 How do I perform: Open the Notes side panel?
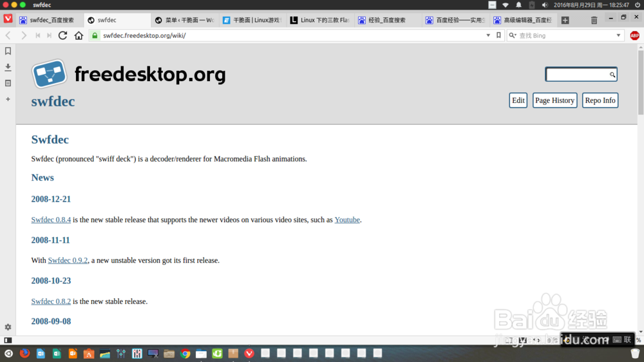(8, 83)
